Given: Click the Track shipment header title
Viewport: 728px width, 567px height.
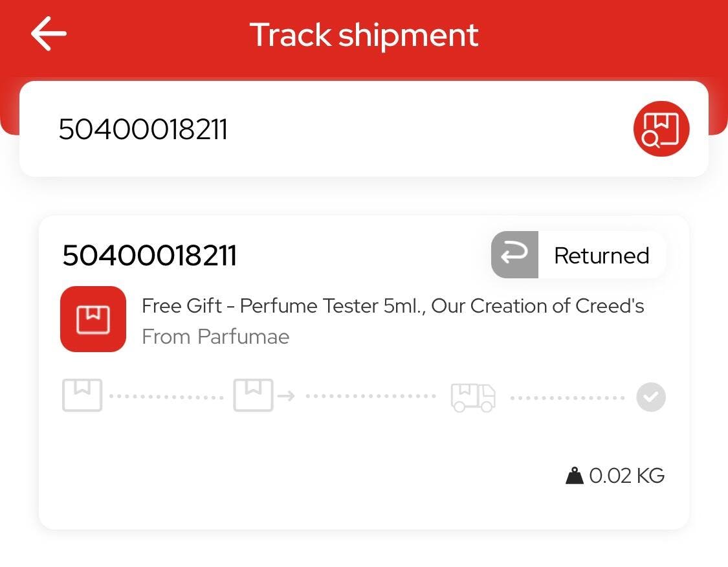Looking at the screenshot, I should [x=364, y=34].
